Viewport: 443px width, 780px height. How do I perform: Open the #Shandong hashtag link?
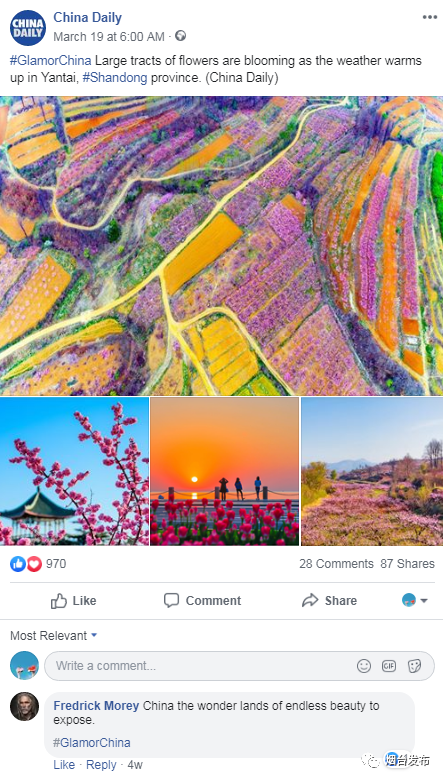(x=115, y=78)
